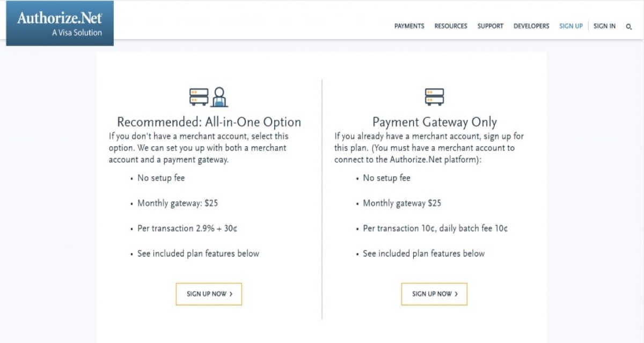The image size is (644, 343).
Task: Sign up now for Payment Gateway Only
Action: pyautogui.click(x=434, y=294)
